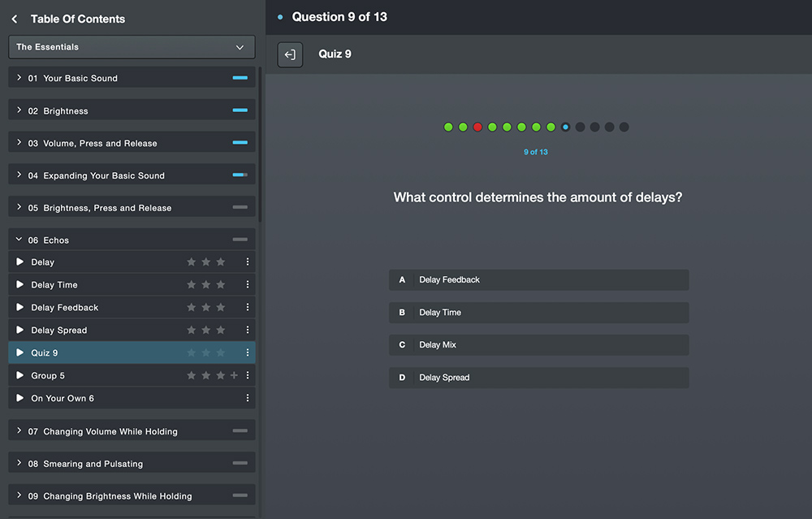Collapse the 06 Echos chapter
Viewport: 812px width, 519px height.
tap(18, 240)
